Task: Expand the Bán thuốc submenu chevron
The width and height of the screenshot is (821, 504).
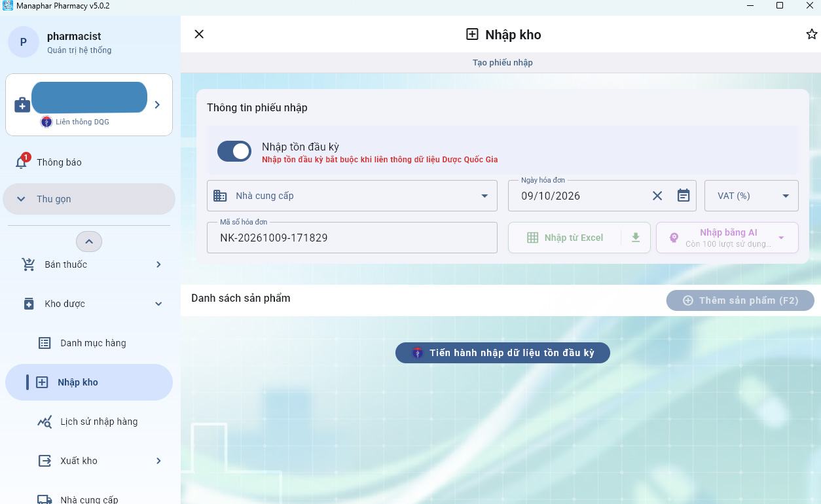Action: coord(158,264)
